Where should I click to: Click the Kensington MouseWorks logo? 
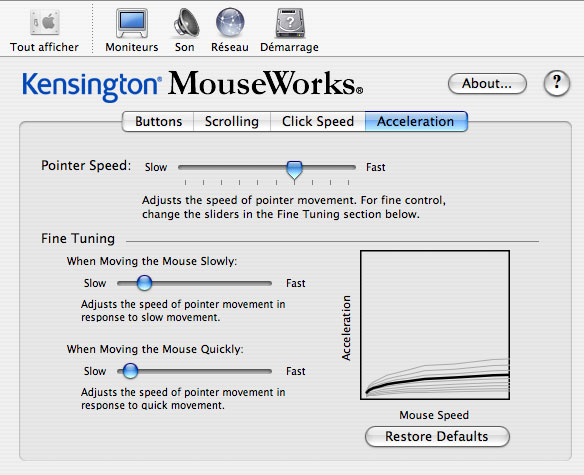pyautogui.click(x=193, y=85)
